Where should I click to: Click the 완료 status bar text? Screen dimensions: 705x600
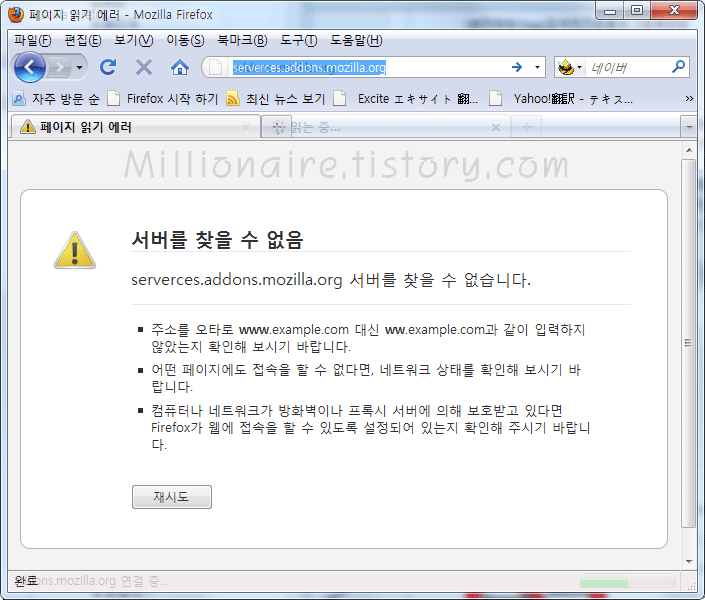tap(26, 581)
